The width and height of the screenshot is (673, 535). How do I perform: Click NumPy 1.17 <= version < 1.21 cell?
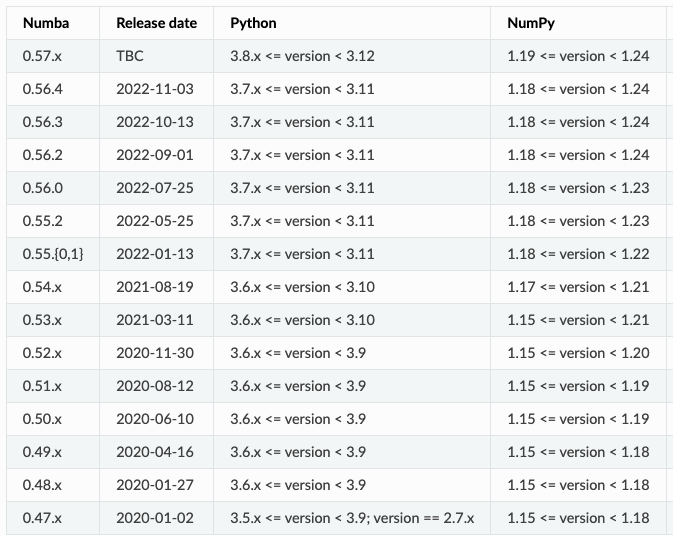578,287
